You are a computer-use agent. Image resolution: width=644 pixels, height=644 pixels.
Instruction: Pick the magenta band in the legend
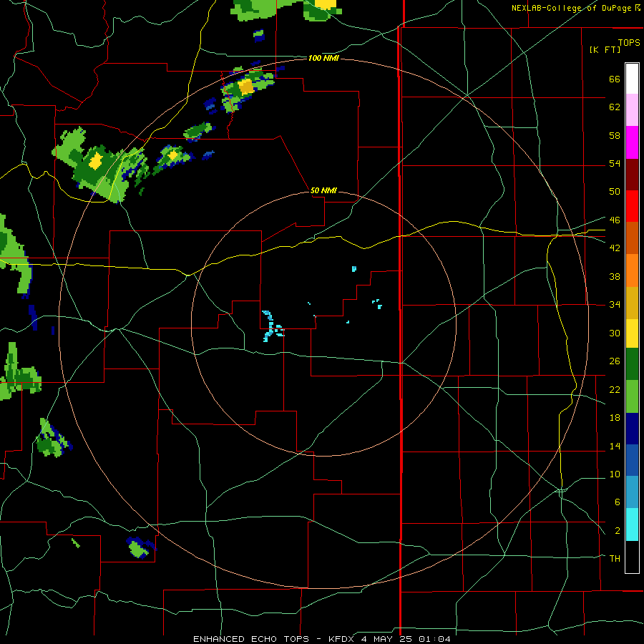point(632,142)
